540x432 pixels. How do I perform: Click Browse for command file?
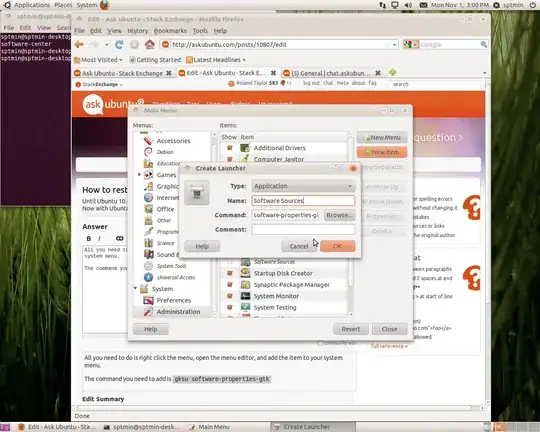340,215
